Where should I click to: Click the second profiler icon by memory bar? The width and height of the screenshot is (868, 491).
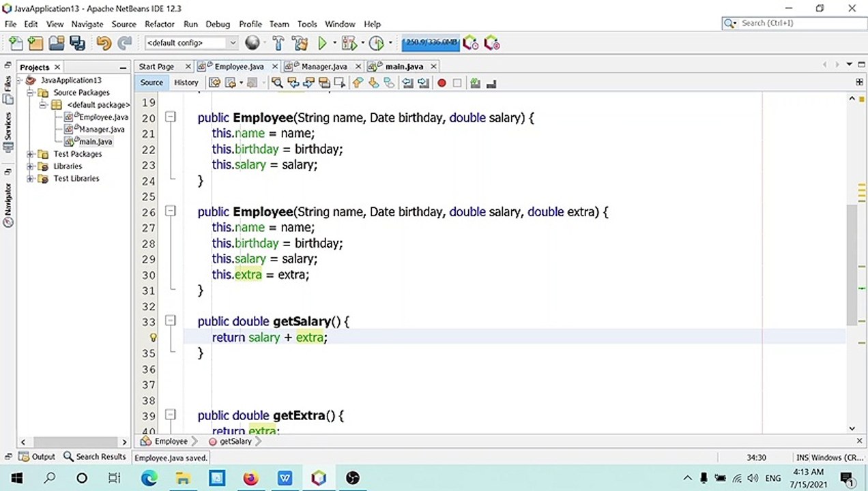click(492, 43)
